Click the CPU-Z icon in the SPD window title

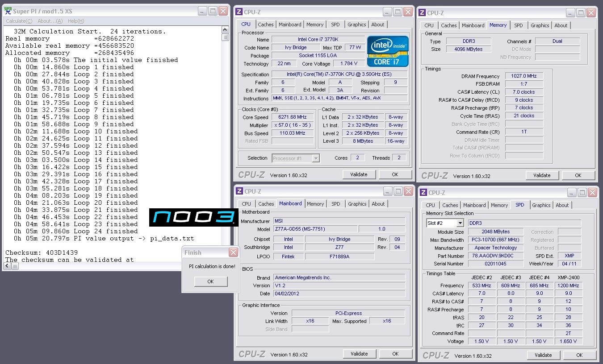(x=423, y=193)
